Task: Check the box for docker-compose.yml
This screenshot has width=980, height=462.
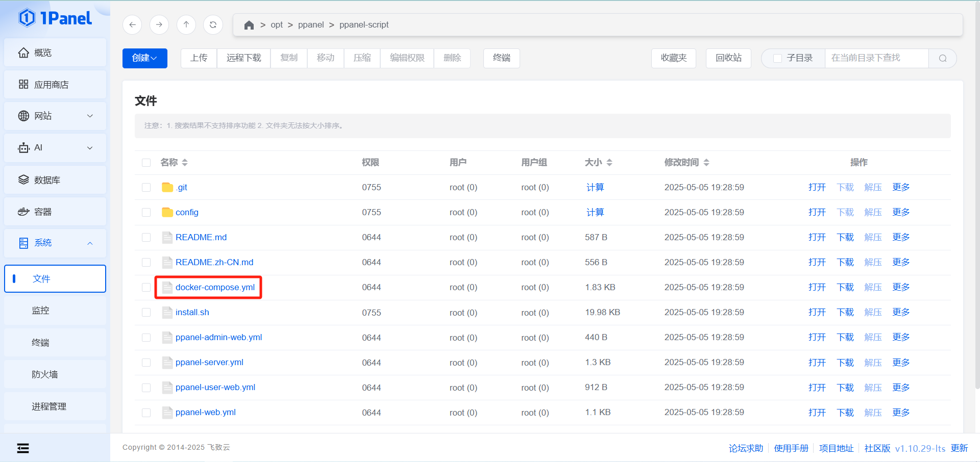Action: (146, 287)
